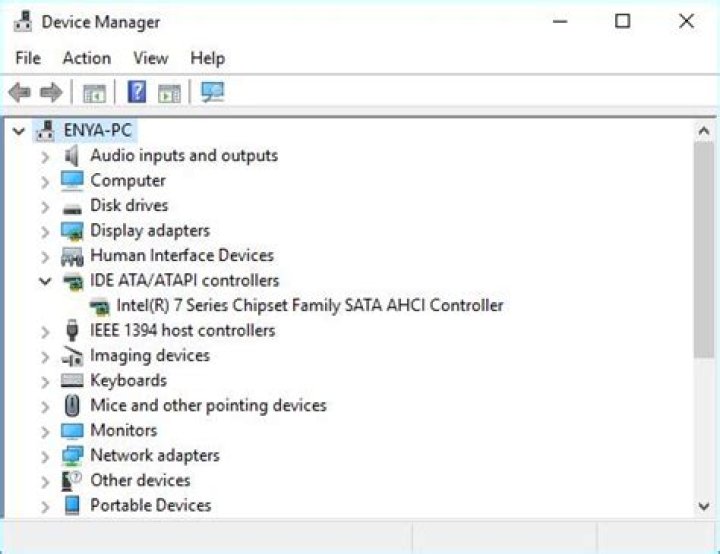Click the update view toolbar icon
Viewport: 720px width, 554px height.
point(169,93)
